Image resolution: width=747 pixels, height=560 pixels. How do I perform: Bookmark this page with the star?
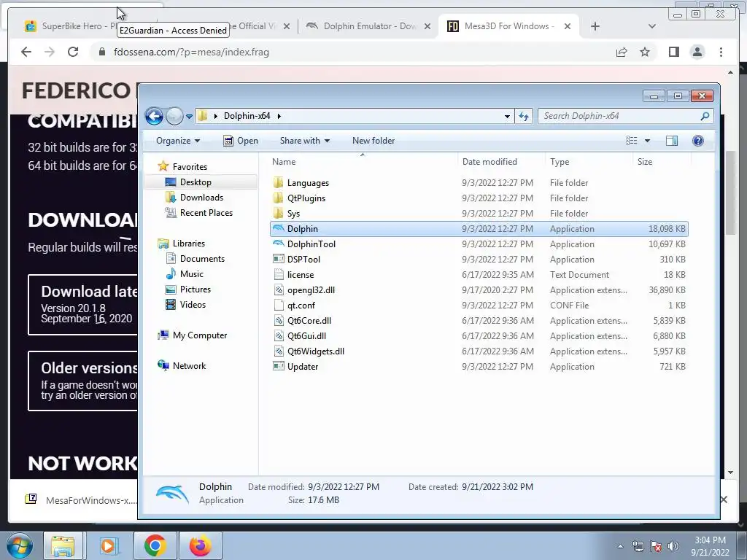pyautogui.click(x=645, y=52)
